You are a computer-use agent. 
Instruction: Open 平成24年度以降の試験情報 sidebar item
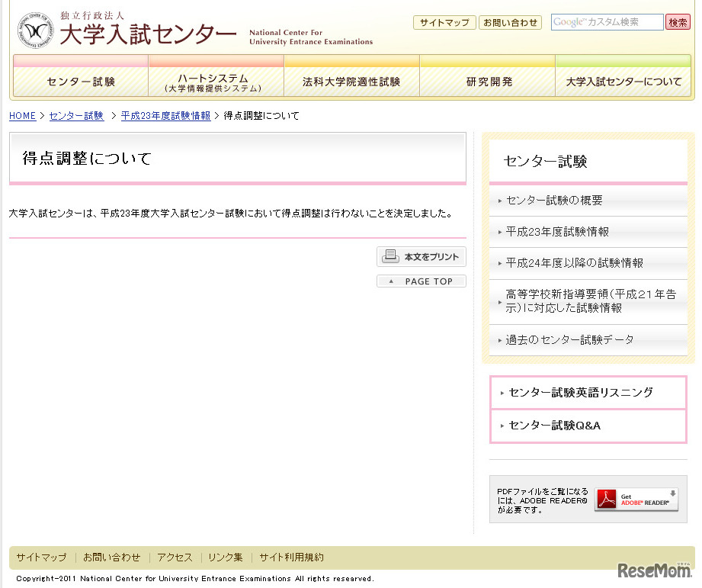point(574,262)
